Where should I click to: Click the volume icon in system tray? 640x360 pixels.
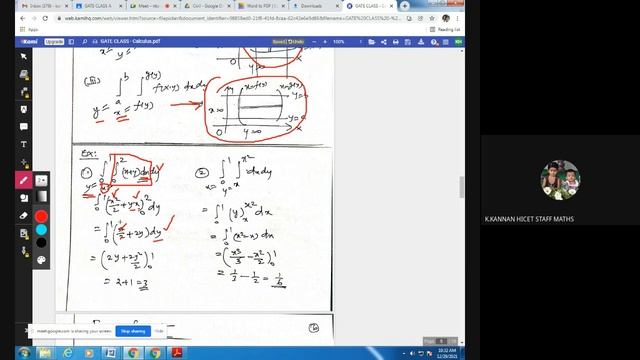(412, 353)
